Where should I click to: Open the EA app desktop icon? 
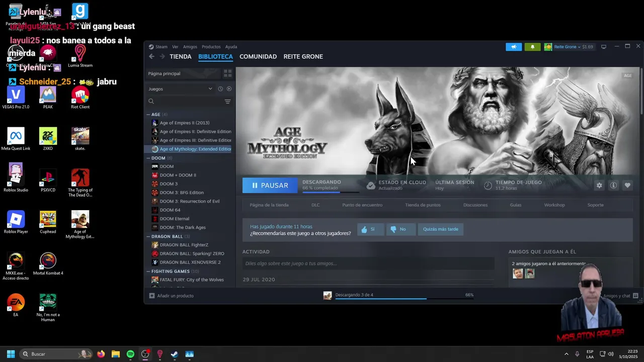point(16,305)
